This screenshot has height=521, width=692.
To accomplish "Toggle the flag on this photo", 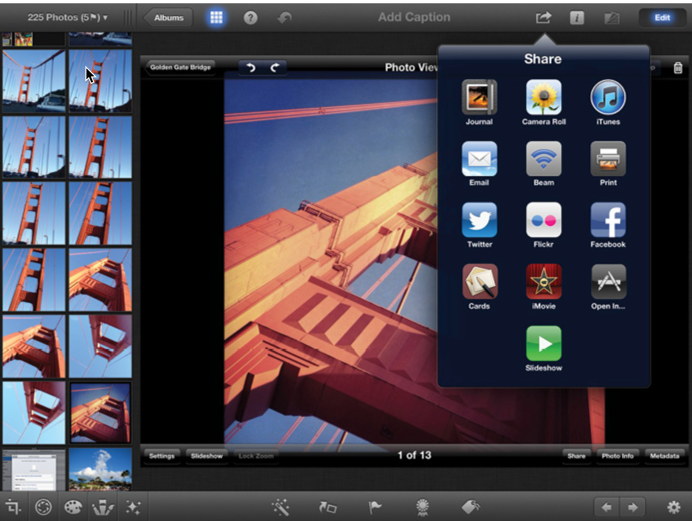I will pos(375,507).
